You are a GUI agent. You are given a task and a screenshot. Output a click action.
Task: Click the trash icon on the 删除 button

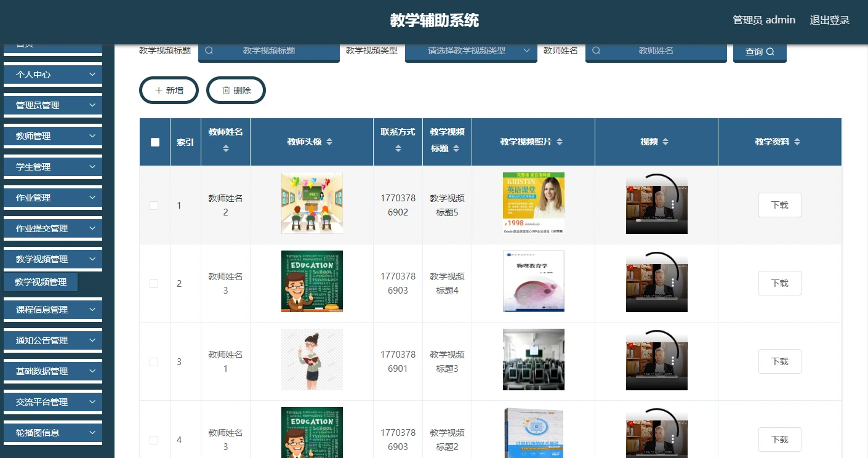(225, 90)
